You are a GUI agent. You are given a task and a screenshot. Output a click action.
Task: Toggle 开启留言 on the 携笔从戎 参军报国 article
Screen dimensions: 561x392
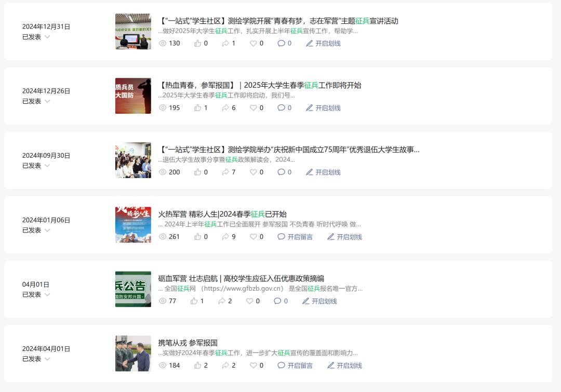[295, 365]
